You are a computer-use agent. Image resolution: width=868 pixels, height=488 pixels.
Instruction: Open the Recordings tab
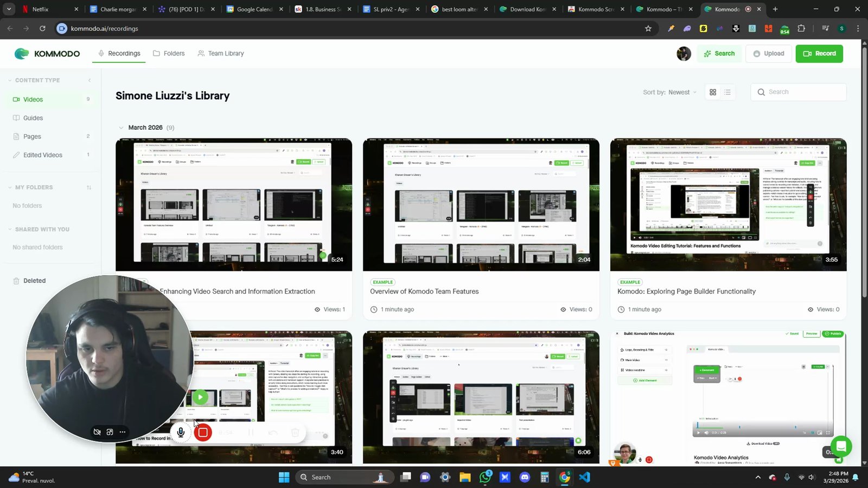(119, 54)
